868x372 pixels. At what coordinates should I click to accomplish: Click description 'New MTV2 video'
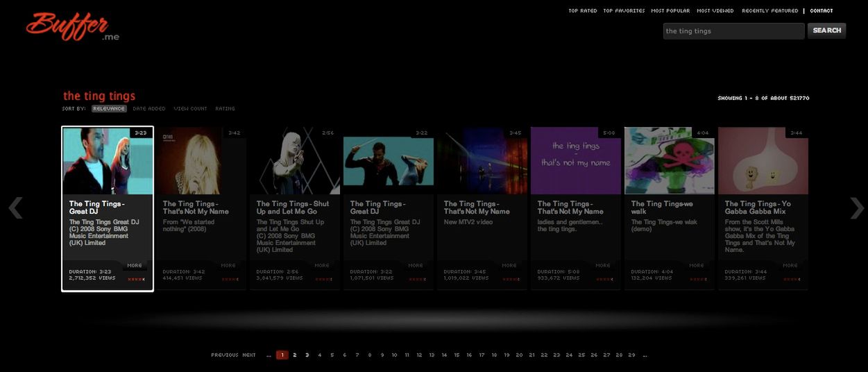(x=468, y=222)
